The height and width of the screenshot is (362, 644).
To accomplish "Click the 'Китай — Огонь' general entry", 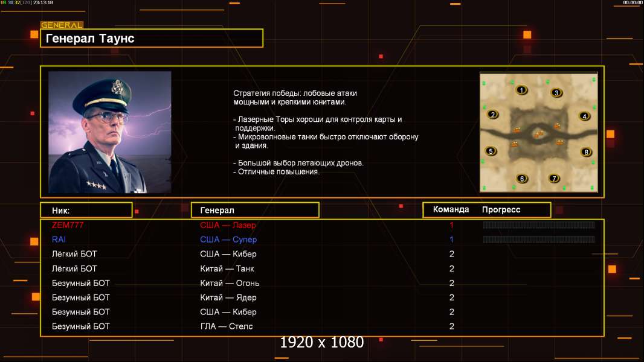I will 230,283.
